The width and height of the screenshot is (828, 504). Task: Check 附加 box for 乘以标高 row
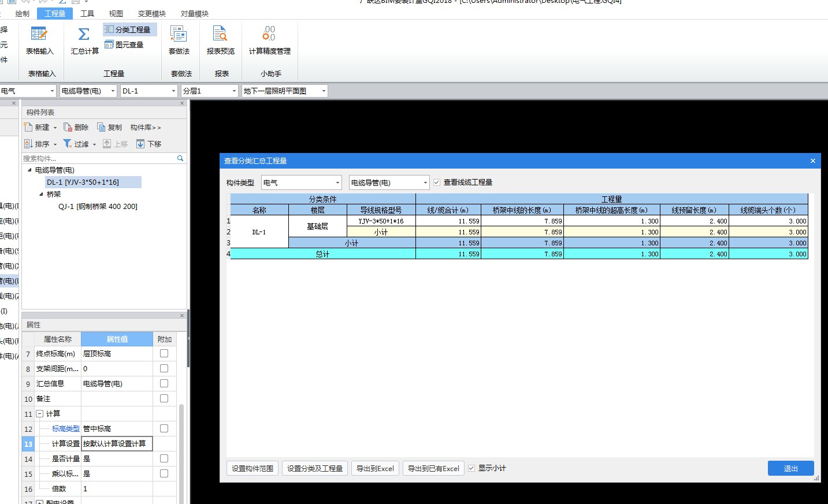[x=164, y=473]
